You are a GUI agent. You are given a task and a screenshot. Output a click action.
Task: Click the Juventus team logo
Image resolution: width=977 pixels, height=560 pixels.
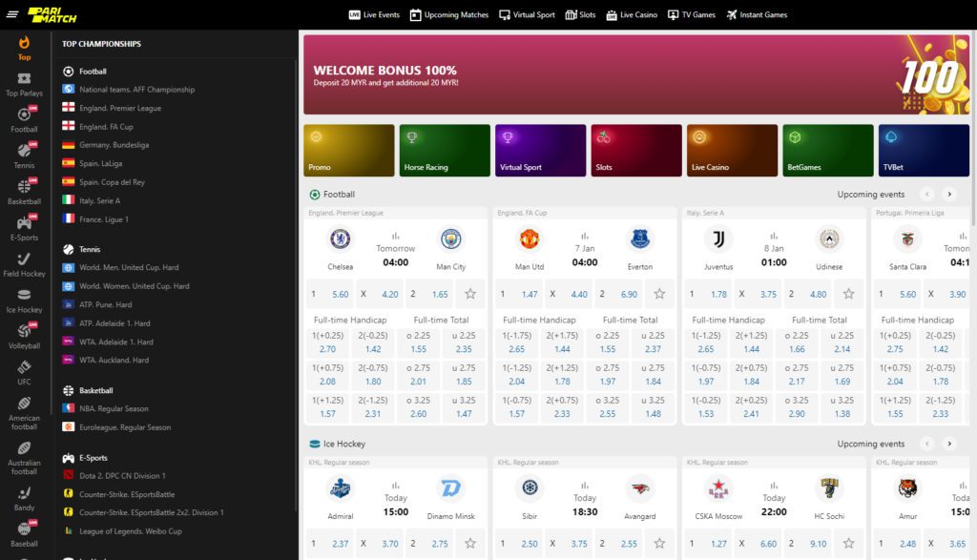(718, 239)
